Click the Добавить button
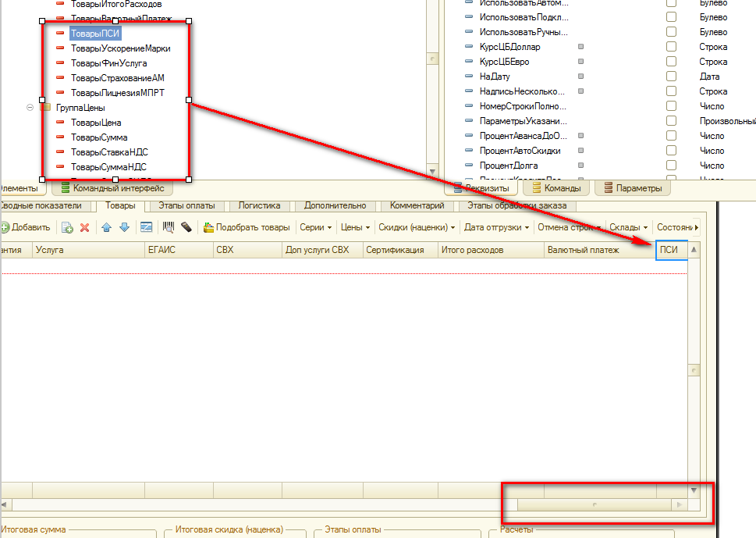This screenshot has height=538, width=756. 26,227
